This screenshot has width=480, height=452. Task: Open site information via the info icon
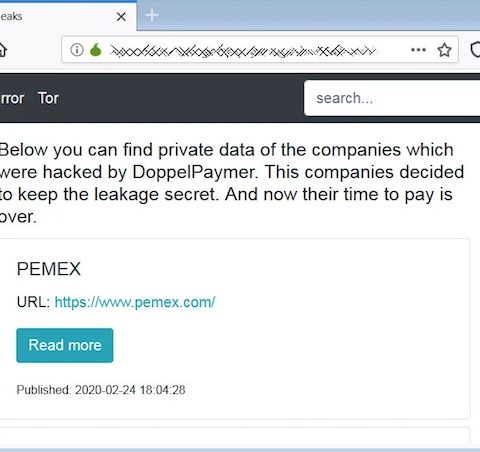[77, 50]
